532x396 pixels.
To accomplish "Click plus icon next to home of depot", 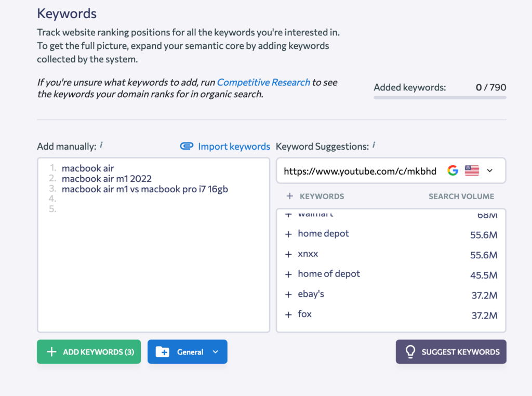I will point(288,274).
